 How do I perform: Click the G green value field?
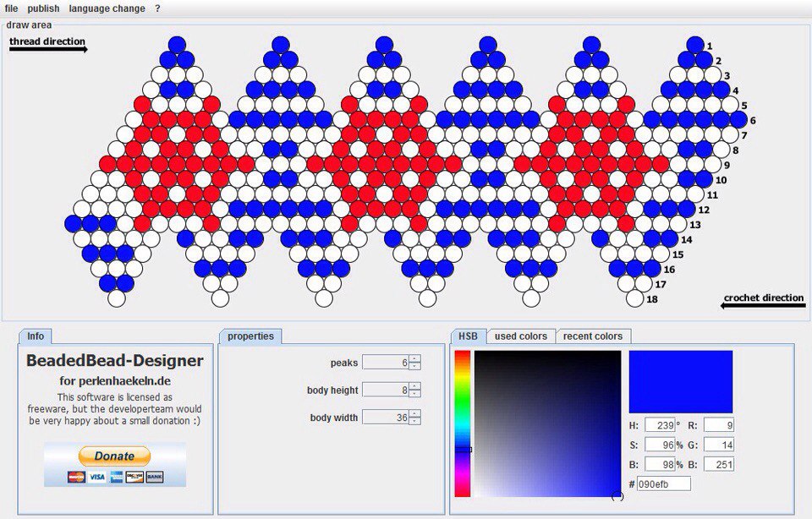point(719,445)
